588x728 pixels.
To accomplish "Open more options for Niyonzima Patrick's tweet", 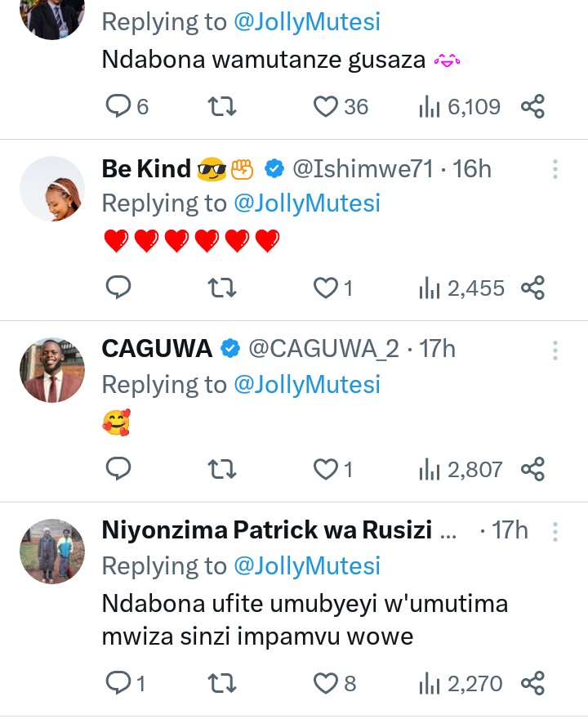I will point(555,532).
